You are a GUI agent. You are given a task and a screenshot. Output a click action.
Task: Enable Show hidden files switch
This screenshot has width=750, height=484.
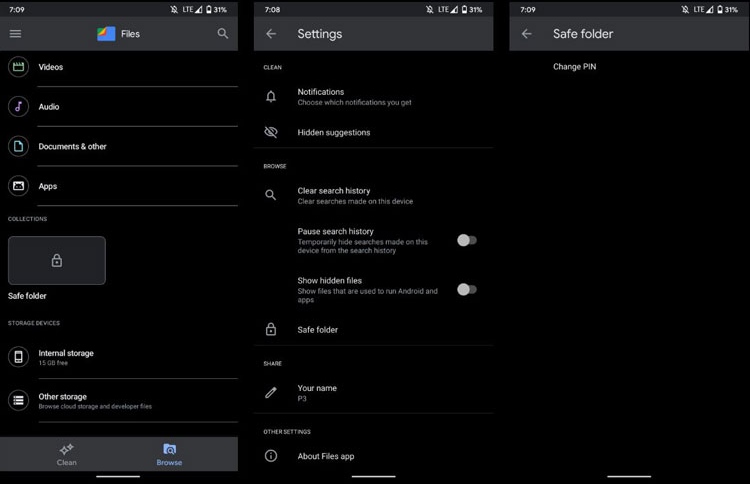pyautogui.click(x=466, y=289)
